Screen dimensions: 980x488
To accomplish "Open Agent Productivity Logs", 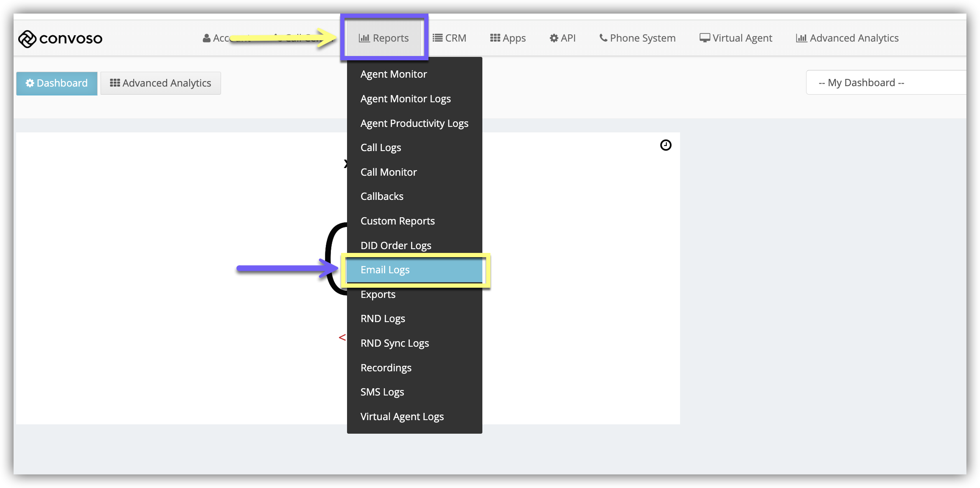I will pos(414,123).
